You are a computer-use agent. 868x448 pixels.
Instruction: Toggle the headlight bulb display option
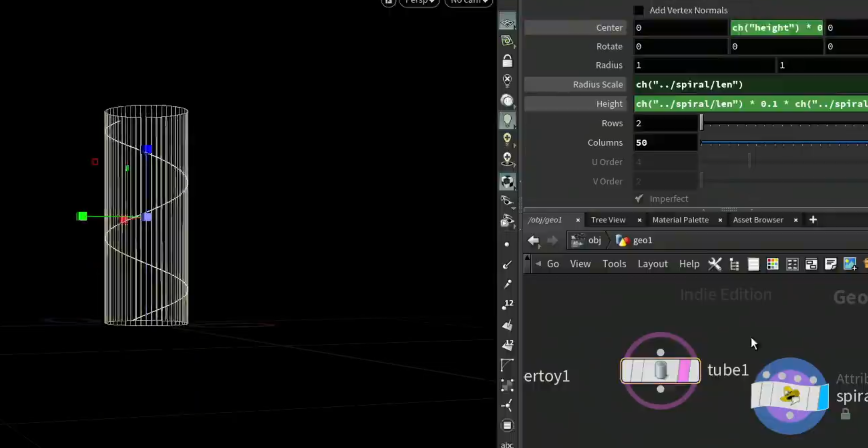tap(507, 120)
